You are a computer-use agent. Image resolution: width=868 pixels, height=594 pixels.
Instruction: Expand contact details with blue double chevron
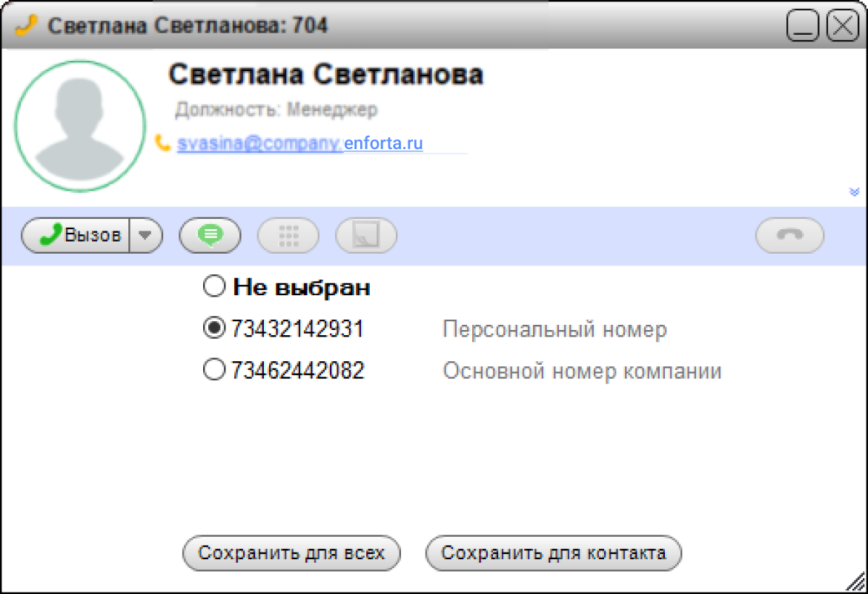854,191
